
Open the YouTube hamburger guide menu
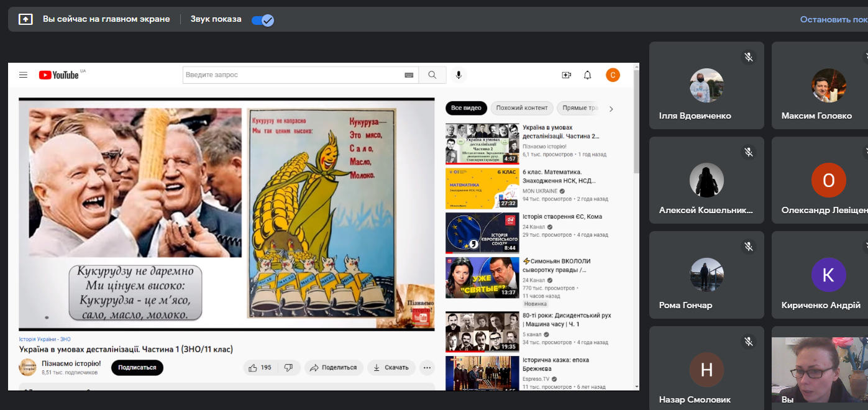point(24,75)
